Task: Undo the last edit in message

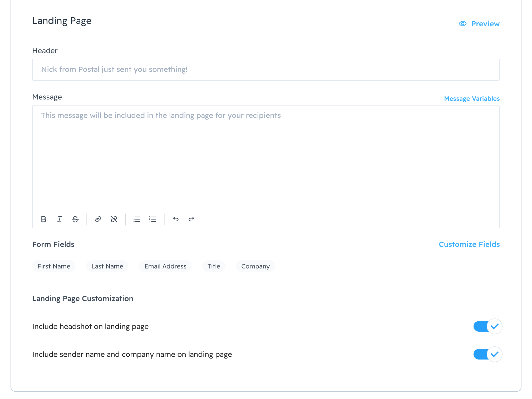Action: point(176,219)
